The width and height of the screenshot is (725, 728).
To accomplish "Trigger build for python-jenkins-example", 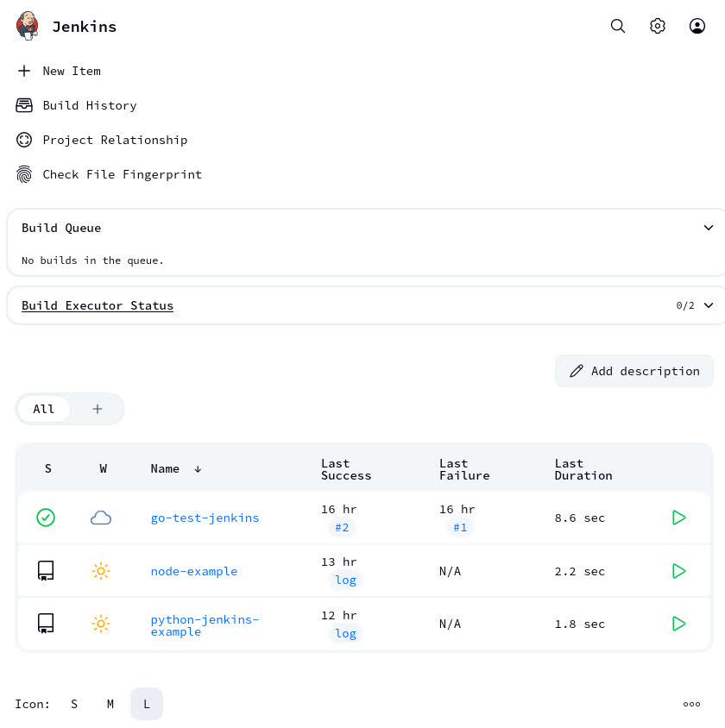I will [x=678, y=624].
